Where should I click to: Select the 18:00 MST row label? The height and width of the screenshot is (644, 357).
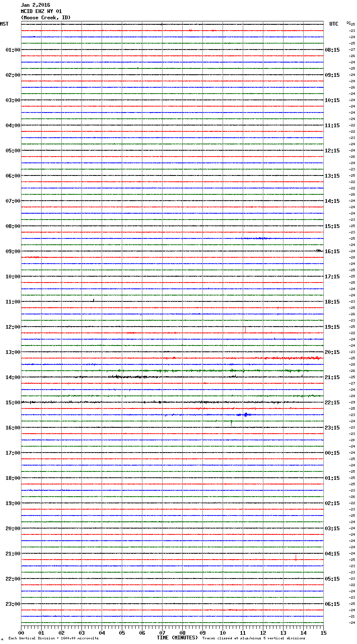pyautogui.click(x=13, y=478)
